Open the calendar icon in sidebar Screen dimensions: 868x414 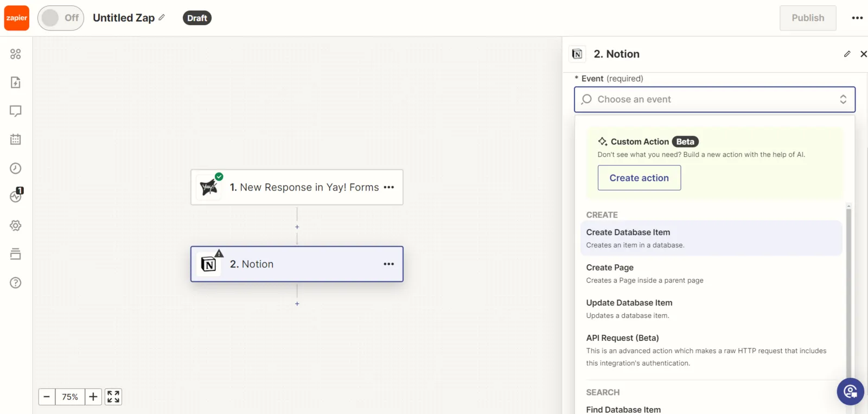click(16, 139)
